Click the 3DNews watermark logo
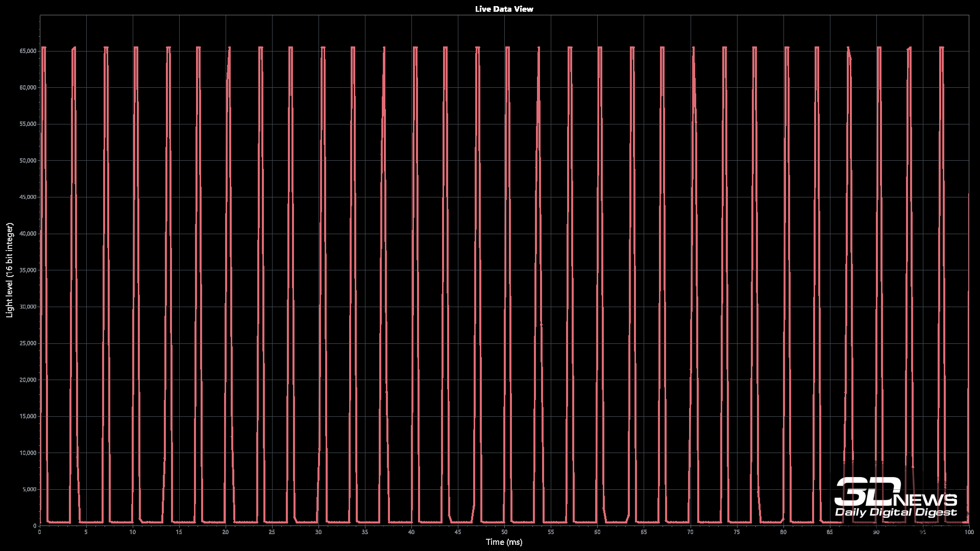The width and height of the screenshot is (980, 551). [x=895, y=491]
